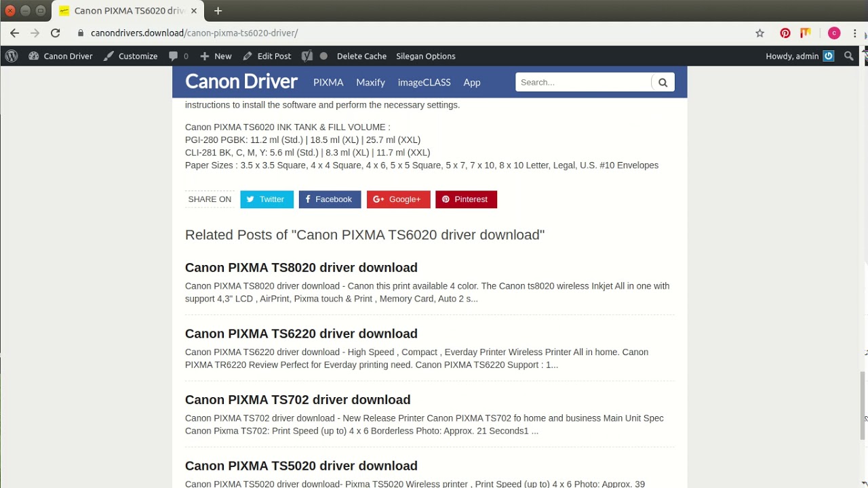Open the pink profile avatar
Image resolution: width=868 pixels, height=488 pixels.
834,33
